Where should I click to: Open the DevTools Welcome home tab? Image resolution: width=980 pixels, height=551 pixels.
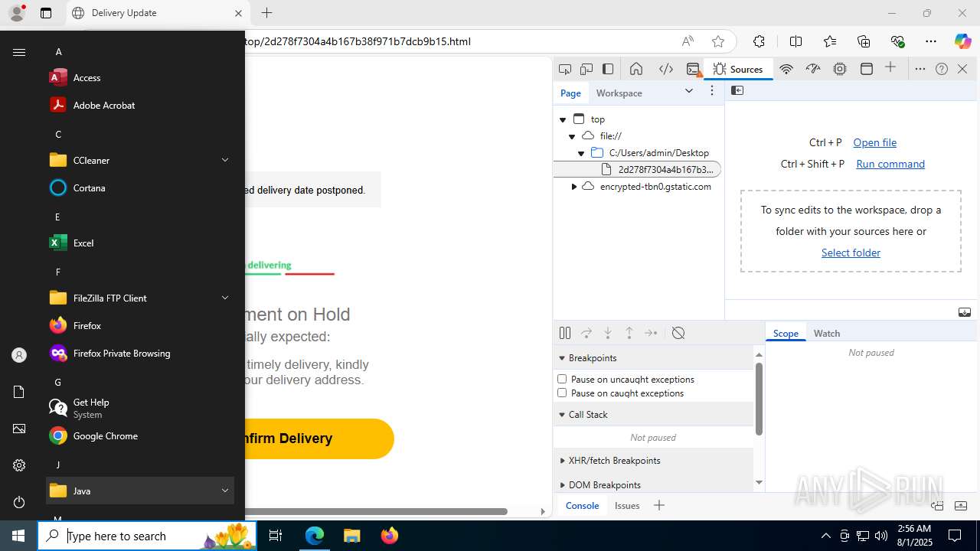(636, 69)
